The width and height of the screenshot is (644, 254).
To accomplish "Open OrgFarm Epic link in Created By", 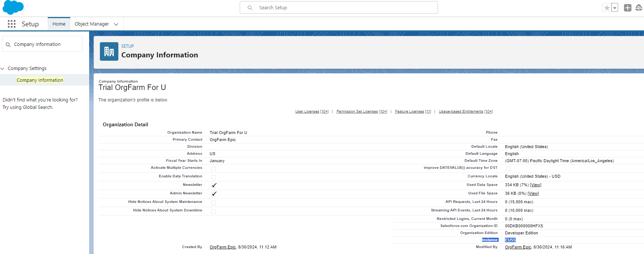I will pyautogui.click(x=223, y=247).
